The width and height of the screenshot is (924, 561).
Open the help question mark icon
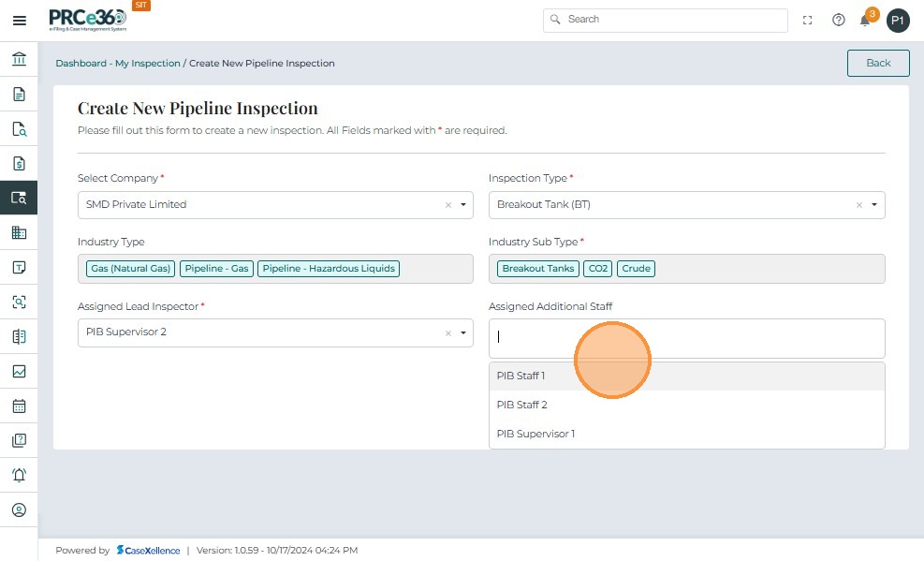838,20
